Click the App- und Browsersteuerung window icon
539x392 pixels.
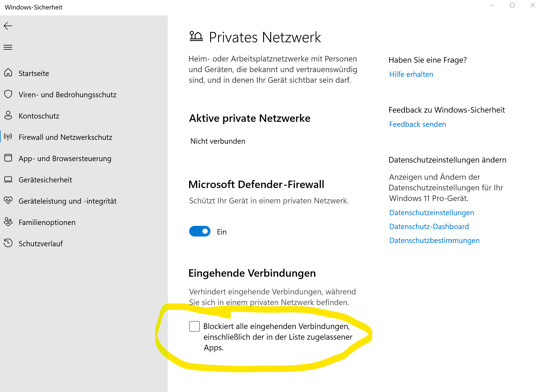tap(8, 158)
